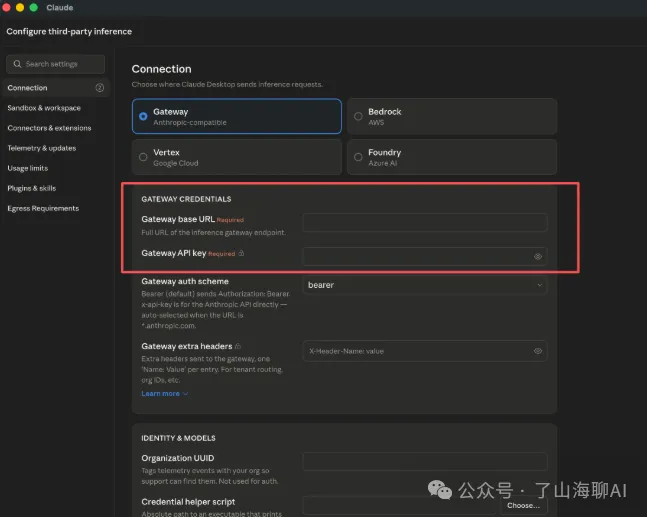This screenshot has width=647, height=517.
Task: Select Vertex Google Cloud provider
Action: click(x=237, y=157)
